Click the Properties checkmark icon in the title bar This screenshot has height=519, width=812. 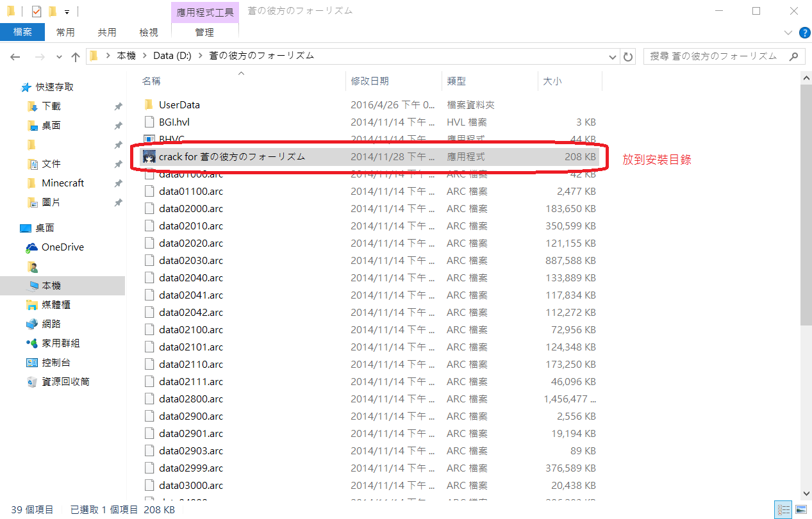click(x=36, y=11)
